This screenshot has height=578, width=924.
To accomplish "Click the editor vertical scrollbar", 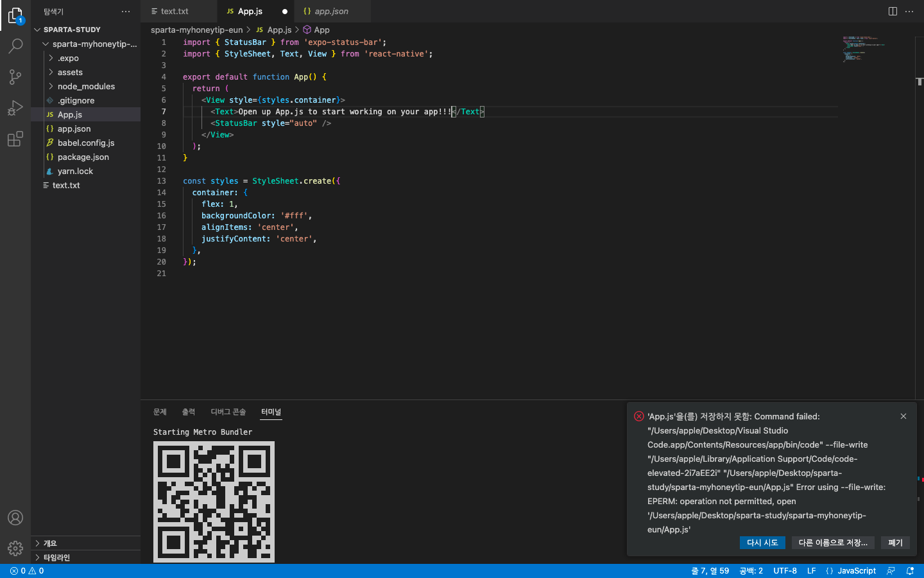I will point(920,218).
